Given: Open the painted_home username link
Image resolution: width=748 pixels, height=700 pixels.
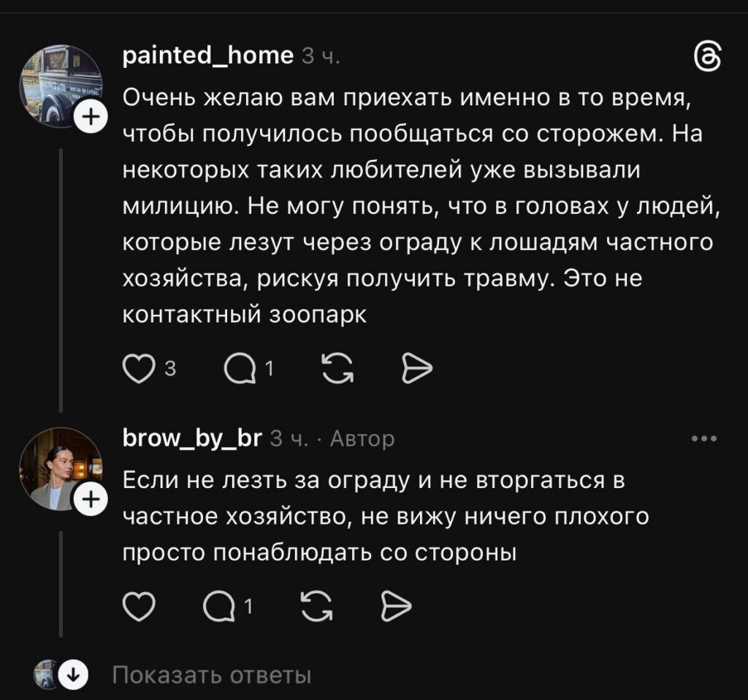Looking at the screenshot, I should [x=207, y=55].
